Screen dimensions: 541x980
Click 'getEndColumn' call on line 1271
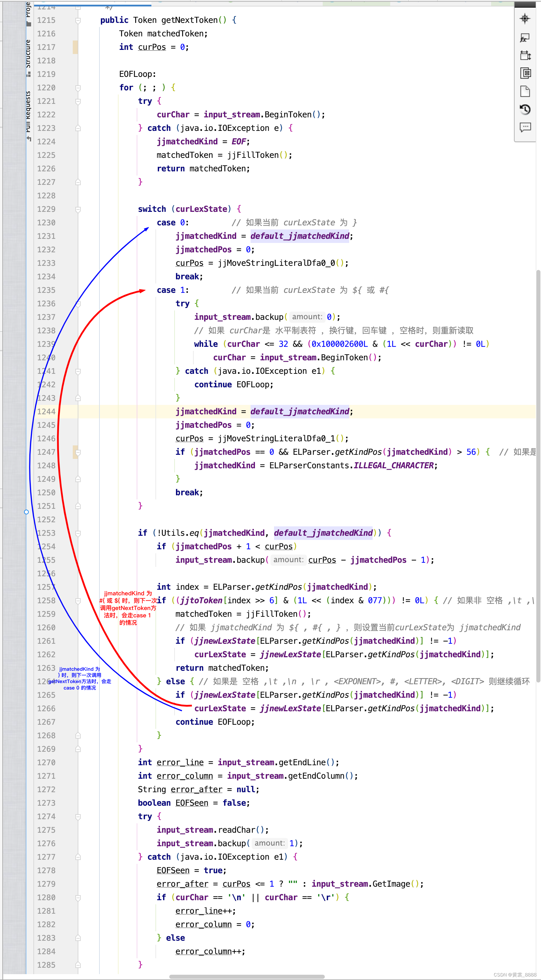(317, 776)
